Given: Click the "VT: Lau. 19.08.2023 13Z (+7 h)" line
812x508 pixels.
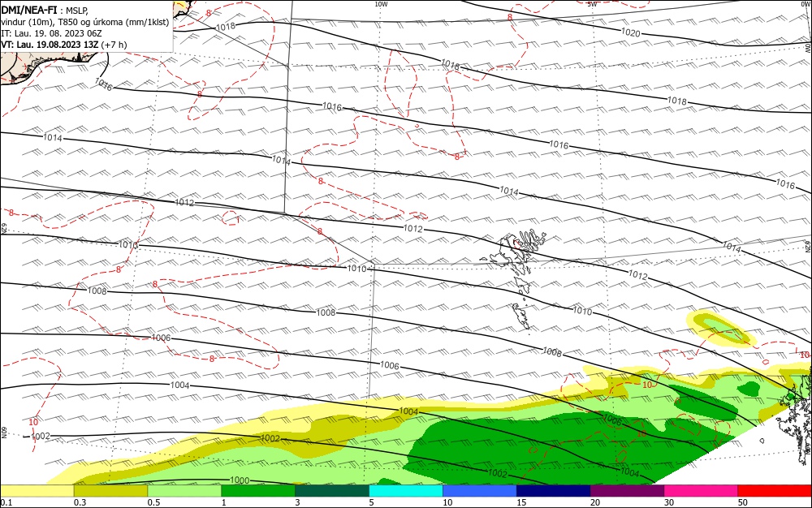Looking at the screenshot, I should [x=63, y=45].
